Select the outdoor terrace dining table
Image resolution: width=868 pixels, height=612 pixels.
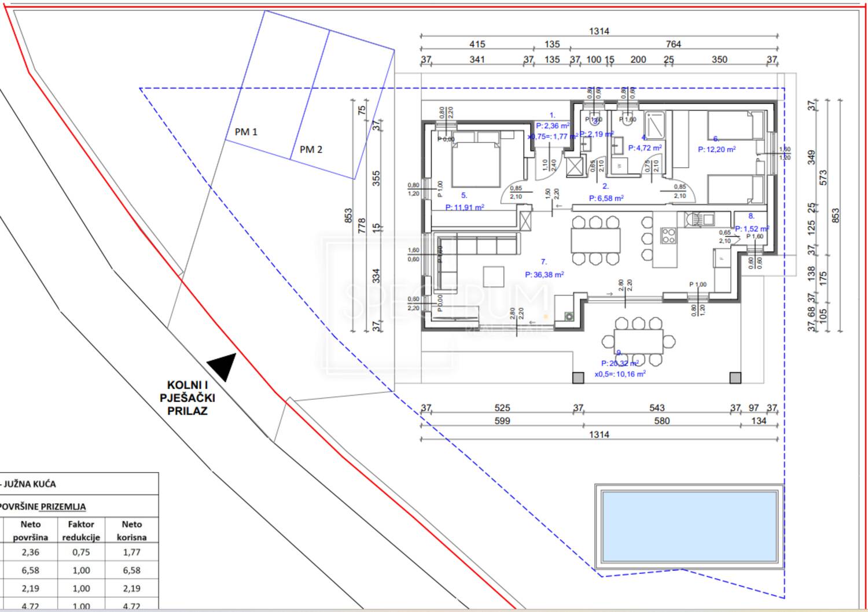(x=638, y=341)
